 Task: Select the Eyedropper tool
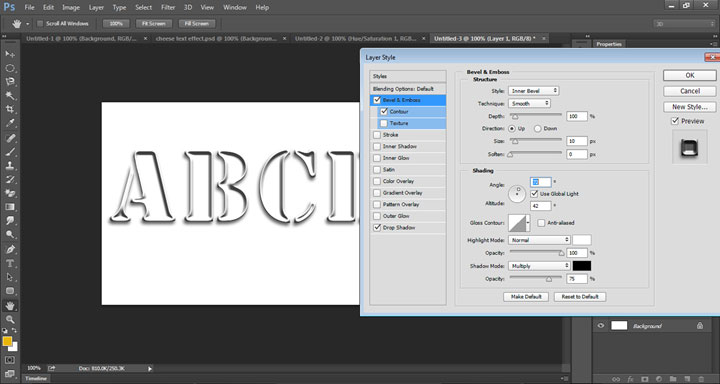pyautogui.click(x=10, y=123)
